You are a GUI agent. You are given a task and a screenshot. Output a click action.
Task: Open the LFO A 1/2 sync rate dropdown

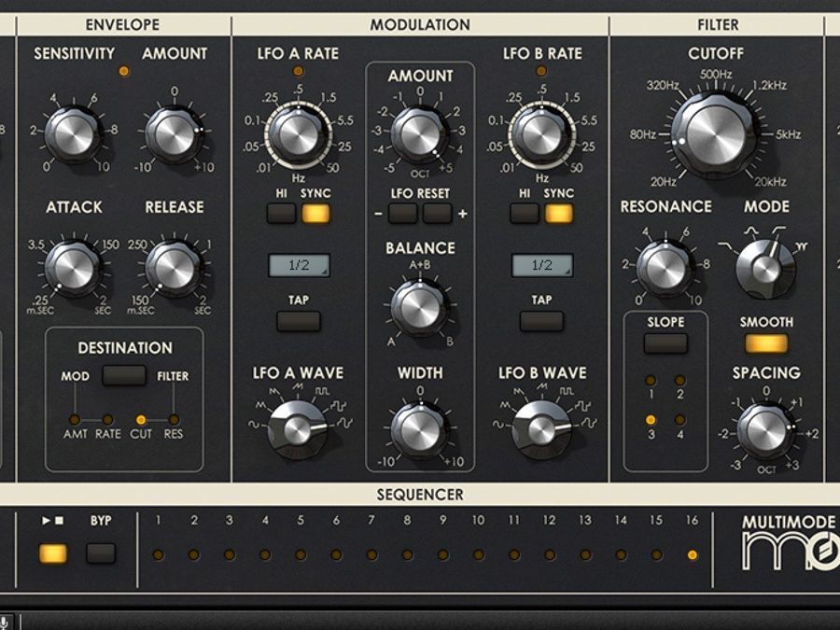pyautogui.click(x=299, y=265)
